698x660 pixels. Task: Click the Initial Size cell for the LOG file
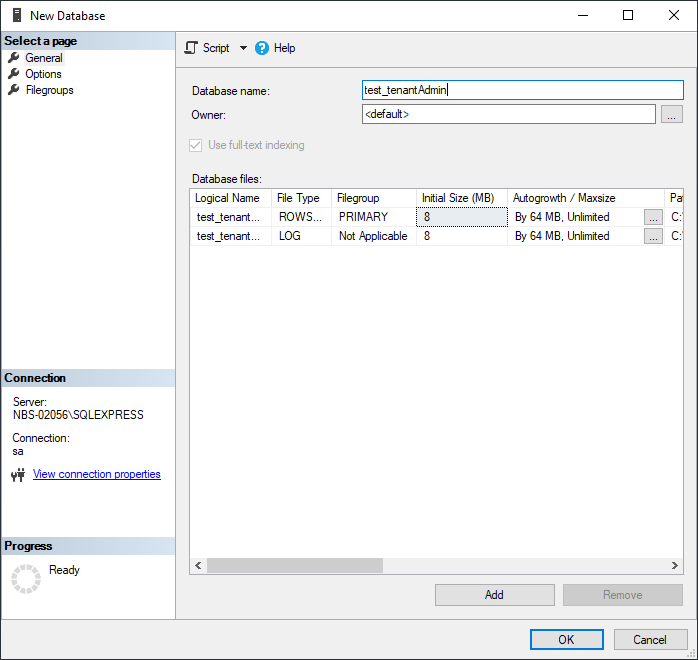coord(461,236)
